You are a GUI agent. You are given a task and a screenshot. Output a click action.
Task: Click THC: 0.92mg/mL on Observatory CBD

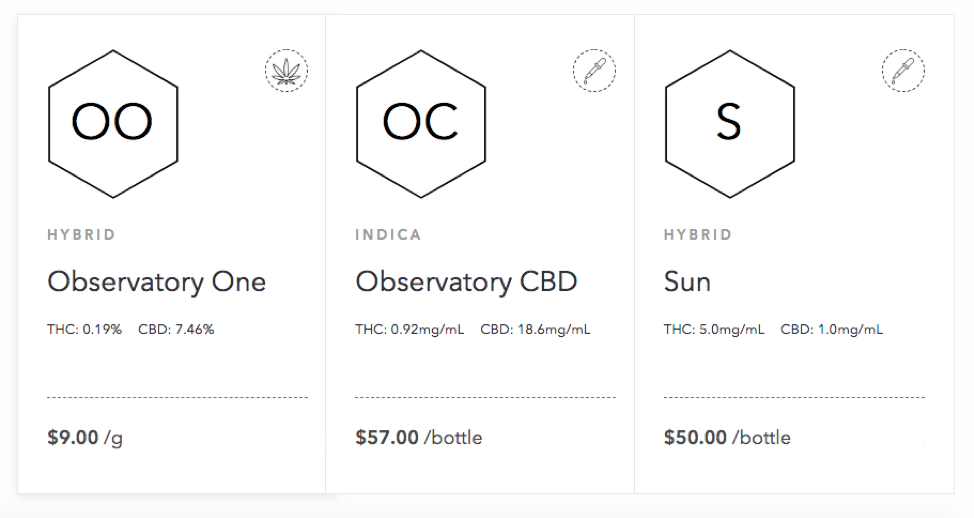tap(409, 329)
